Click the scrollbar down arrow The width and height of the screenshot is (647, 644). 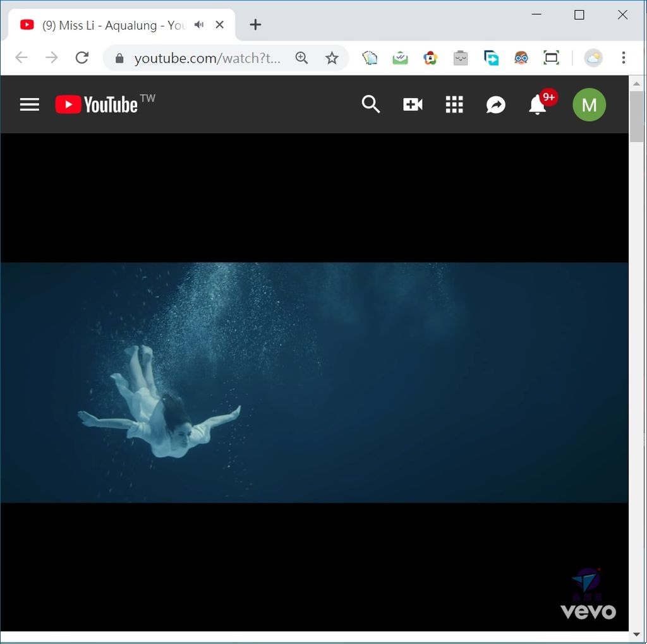point(636,635)
